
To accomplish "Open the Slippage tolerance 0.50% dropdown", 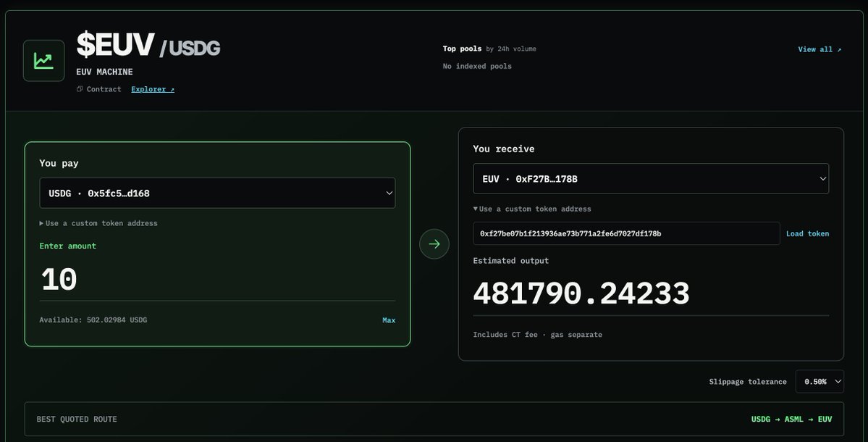I will click(819, 382).
